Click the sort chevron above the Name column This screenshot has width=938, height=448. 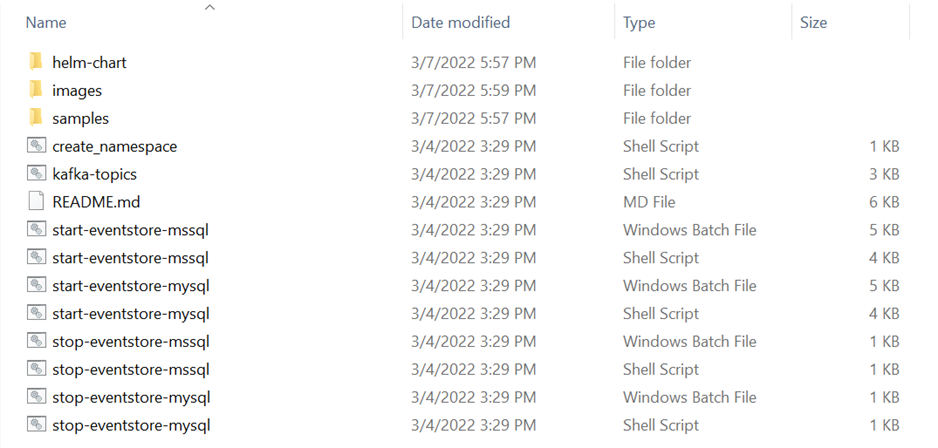coord(209,8)
